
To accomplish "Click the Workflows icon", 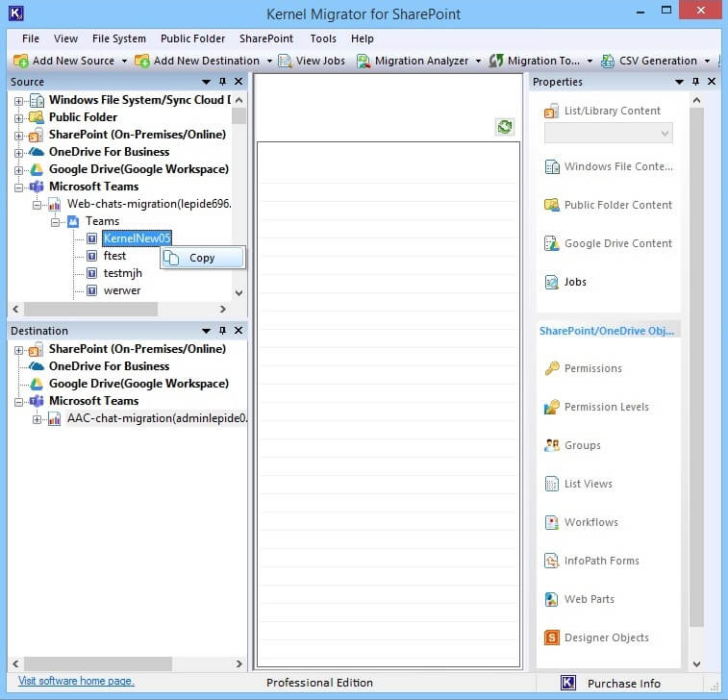I will tap(552, 522).
